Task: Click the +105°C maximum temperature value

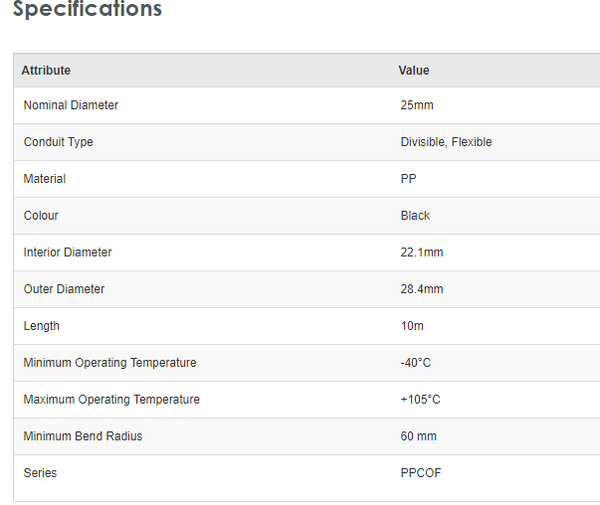Action: tap(420, 399)
